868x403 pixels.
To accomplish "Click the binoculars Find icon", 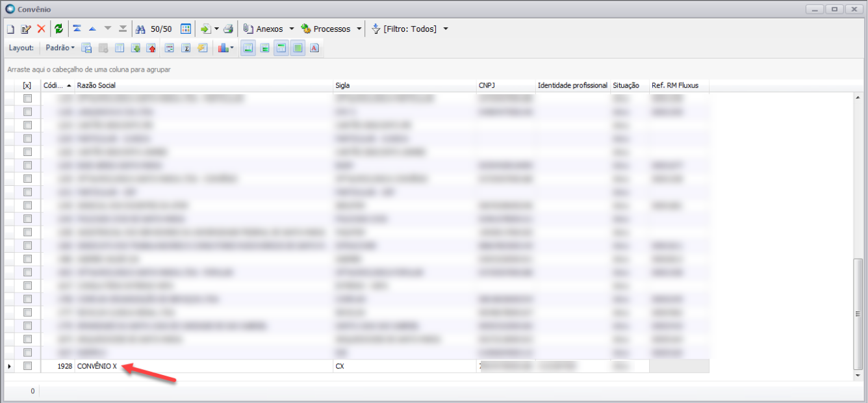I will [141, 29].
